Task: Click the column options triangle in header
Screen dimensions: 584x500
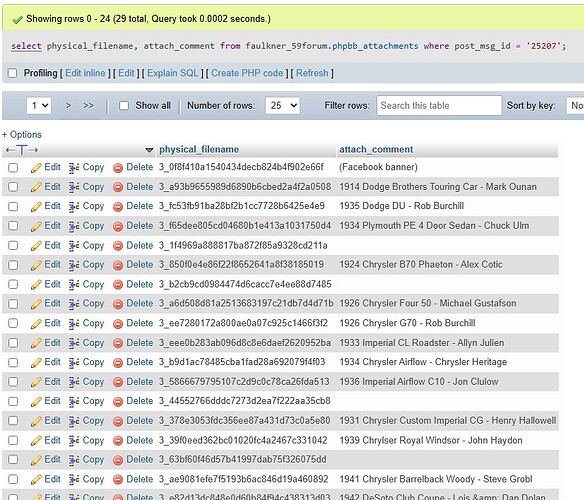Action: coord(149,150)
